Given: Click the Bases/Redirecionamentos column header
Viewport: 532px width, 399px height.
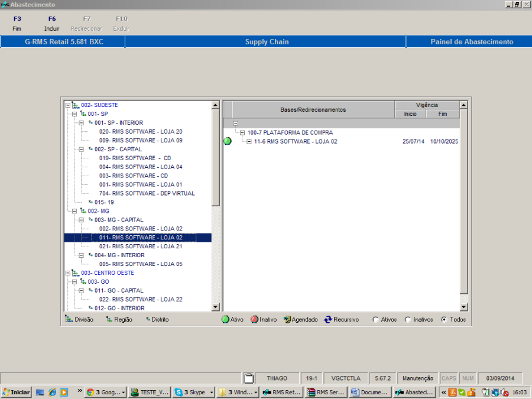Looking at the screenshot, I should coord(313,110).
